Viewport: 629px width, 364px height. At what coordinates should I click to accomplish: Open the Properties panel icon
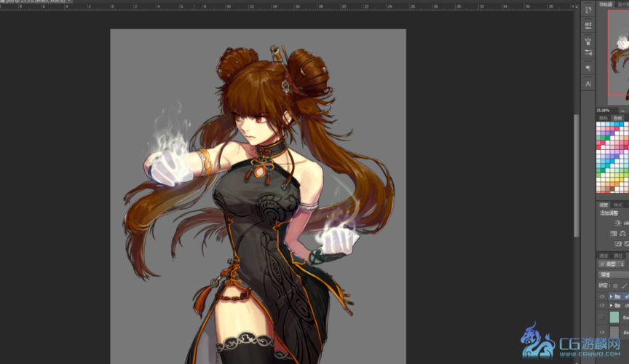588,25
